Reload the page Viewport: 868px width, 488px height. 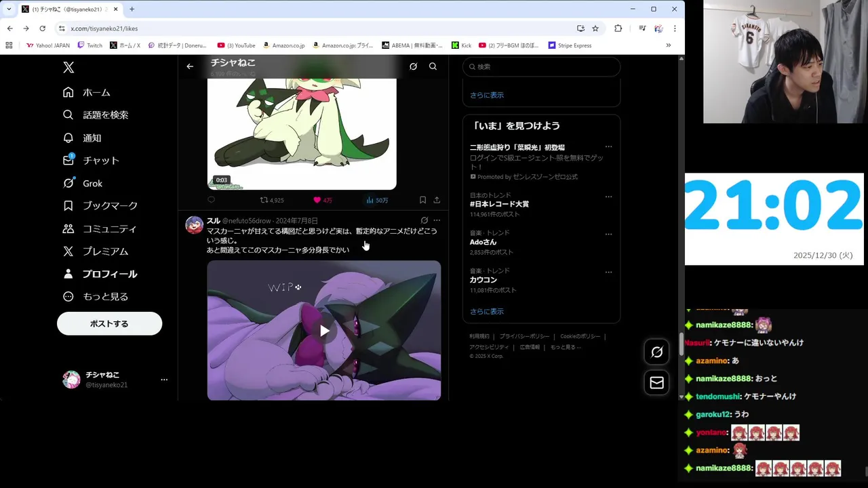coord(42,28)
